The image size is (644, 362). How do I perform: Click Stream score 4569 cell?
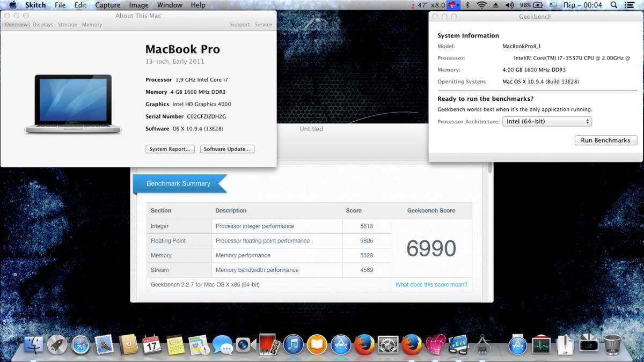coord(367,270)
